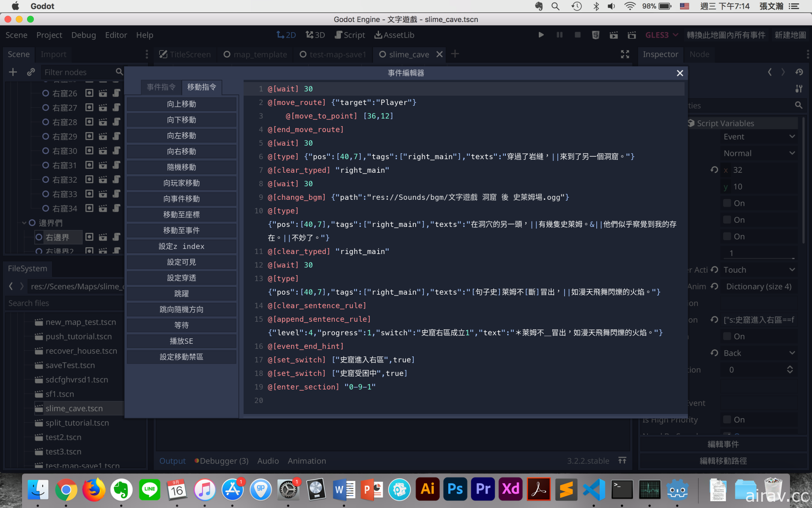Add new child node plus icon

click(13, 72)
